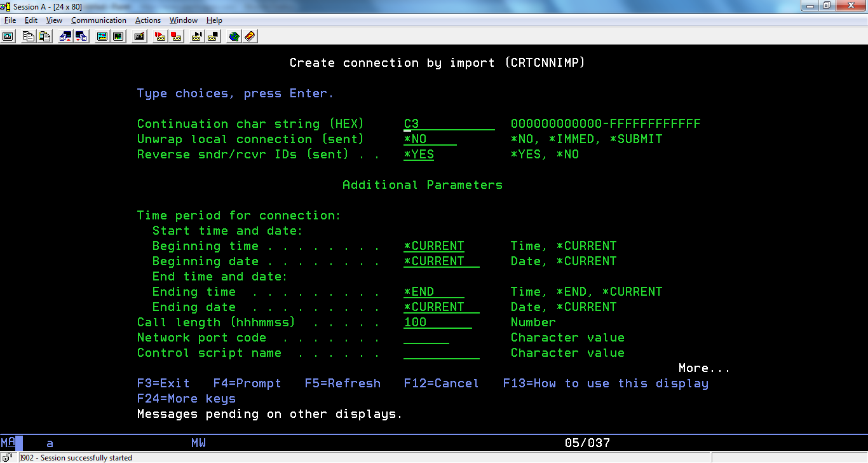Viewport: 868px width, 463px height.
Task: Click the Ending time *END field
Action: pos(434,292)
